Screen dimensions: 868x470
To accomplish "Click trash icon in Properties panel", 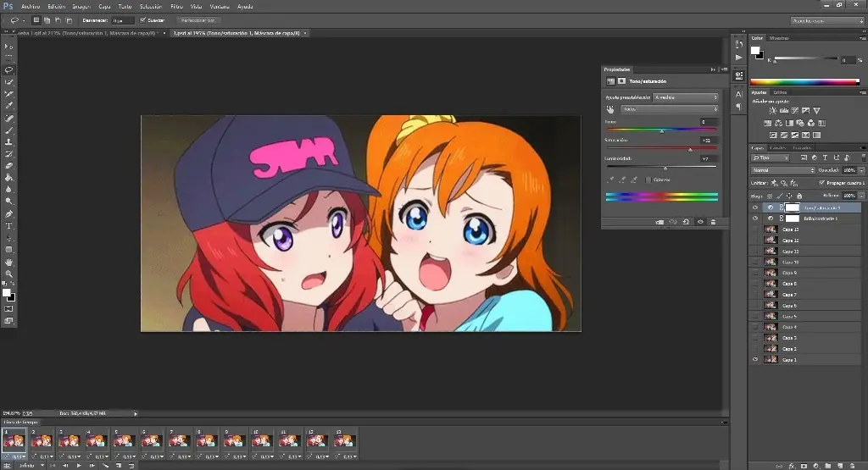I will point(713,222).
